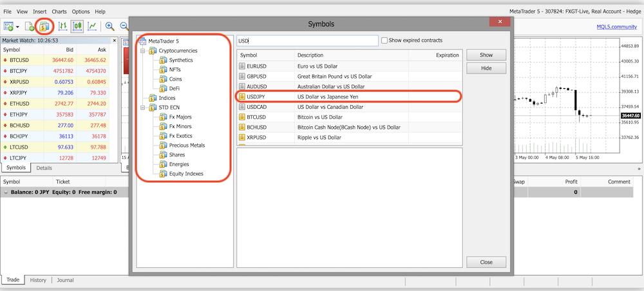Click the gold USDJPY symbol icon
The image size is (644, 291).
tap(242, 97)
